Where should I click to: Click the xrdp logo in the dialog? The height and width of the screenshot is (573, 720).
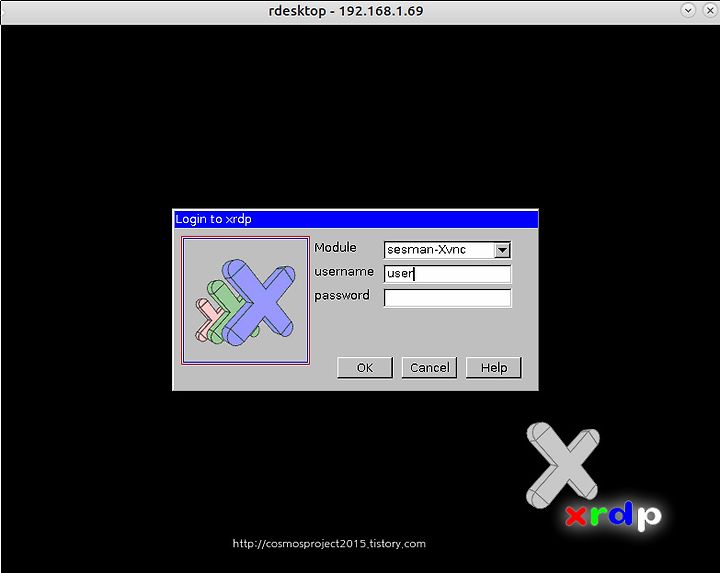(245, 301)
